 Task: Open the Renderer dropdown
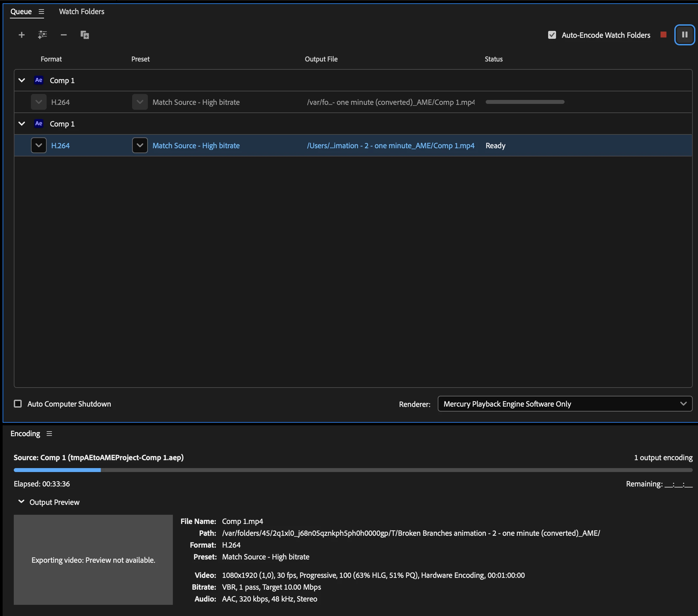(565, 404)
